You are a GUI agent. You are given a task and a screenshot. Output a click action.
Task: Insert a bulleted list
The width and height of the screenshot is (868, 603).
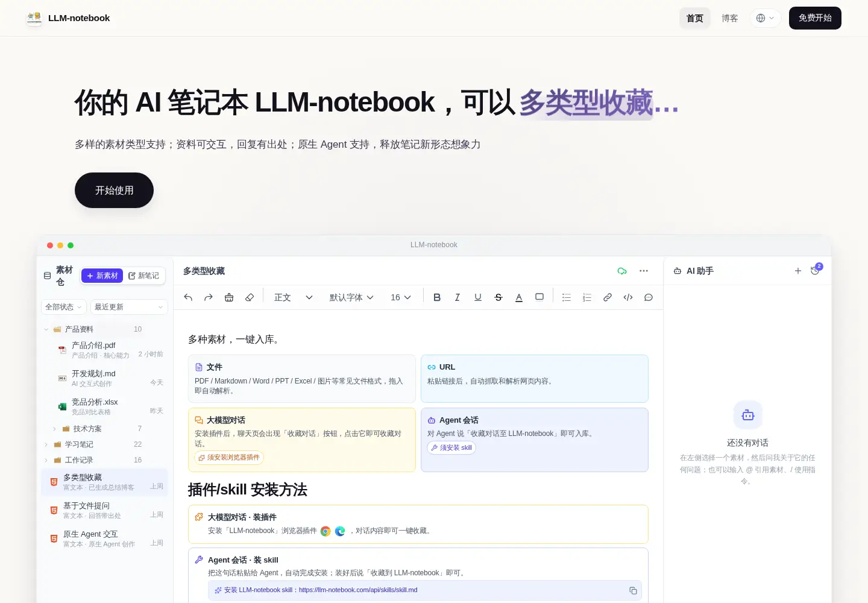pyautogui.click(x=567, y=297)
